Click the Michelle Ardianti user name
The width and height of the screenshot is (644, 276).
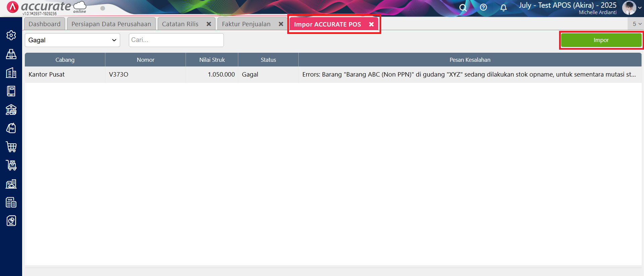(598, 12)
